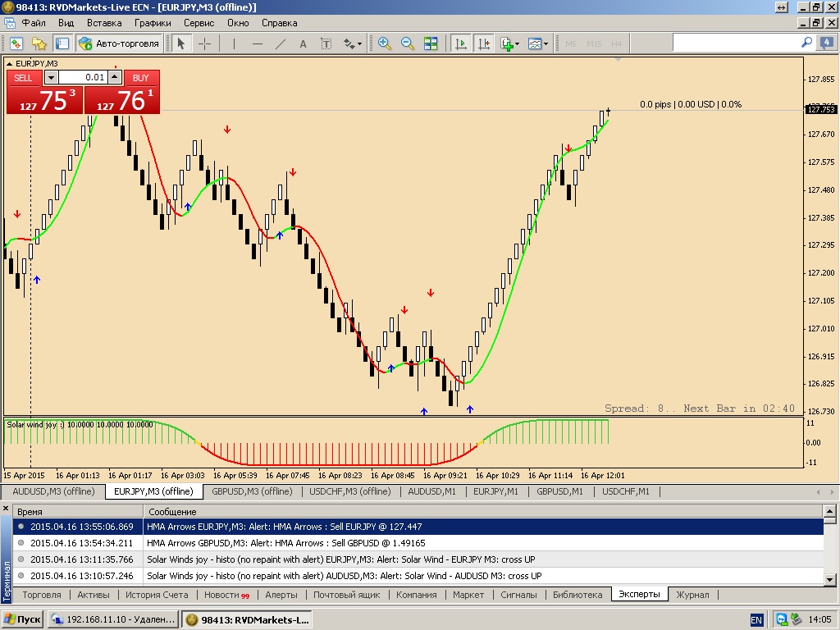Switch to GBPUSD,M3 (offline) chart tab
The image size is (840, 630).
(252, 491)
